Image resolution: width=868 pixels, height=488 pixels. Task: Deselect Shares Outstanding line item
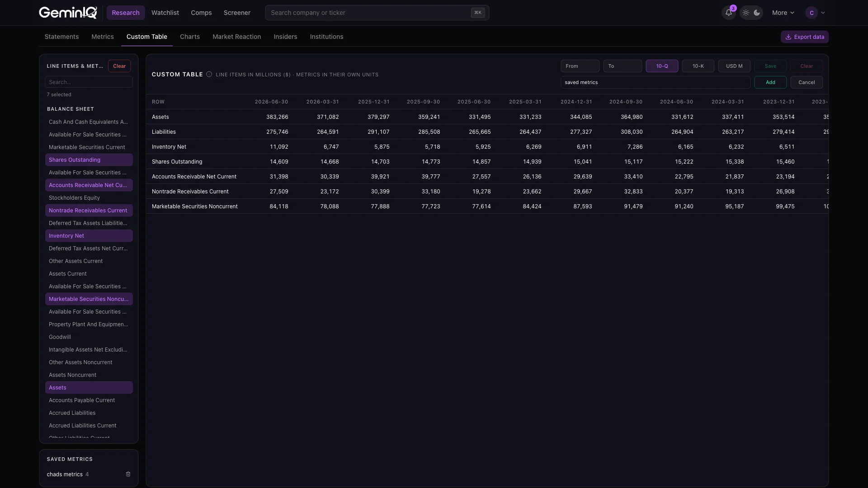point(89,160)
